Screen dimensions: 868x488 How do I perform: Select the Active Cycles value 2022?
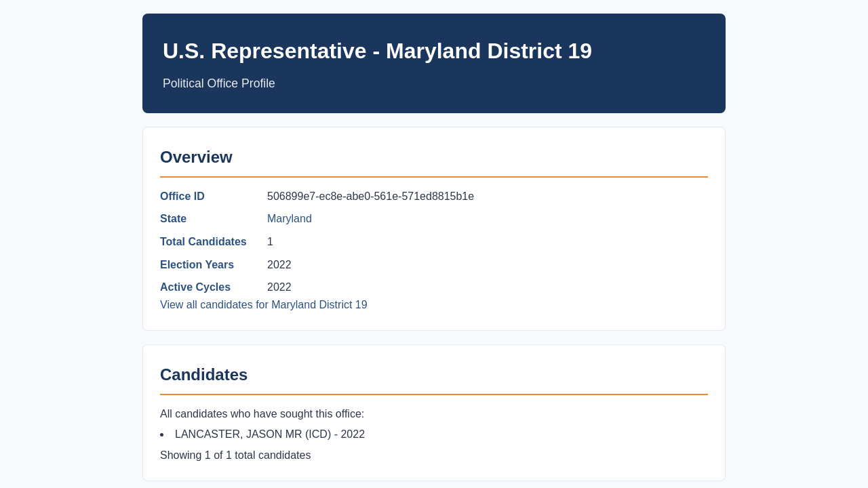pos(279,287)
